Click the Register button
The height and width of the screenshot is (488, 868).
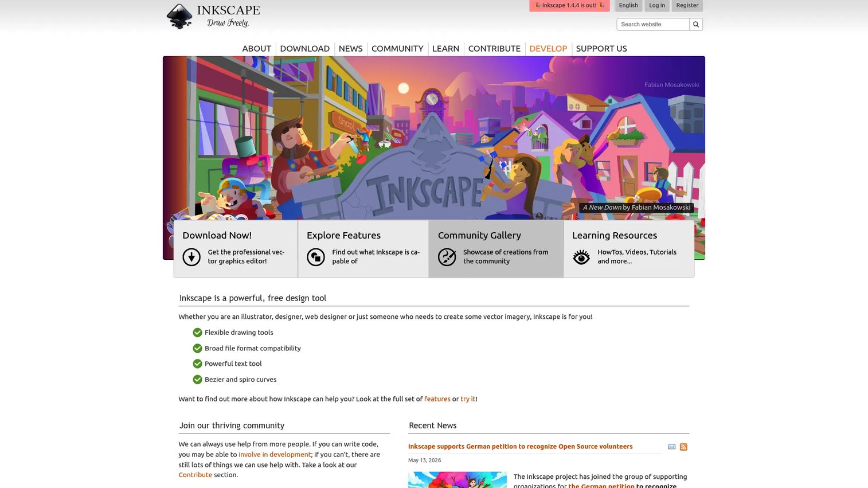[687, 5]
